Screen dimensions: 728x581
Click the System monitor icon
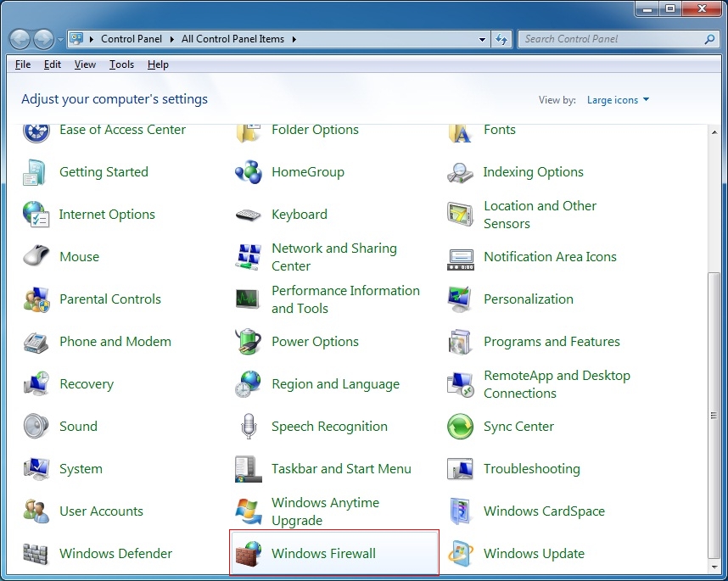36,469
